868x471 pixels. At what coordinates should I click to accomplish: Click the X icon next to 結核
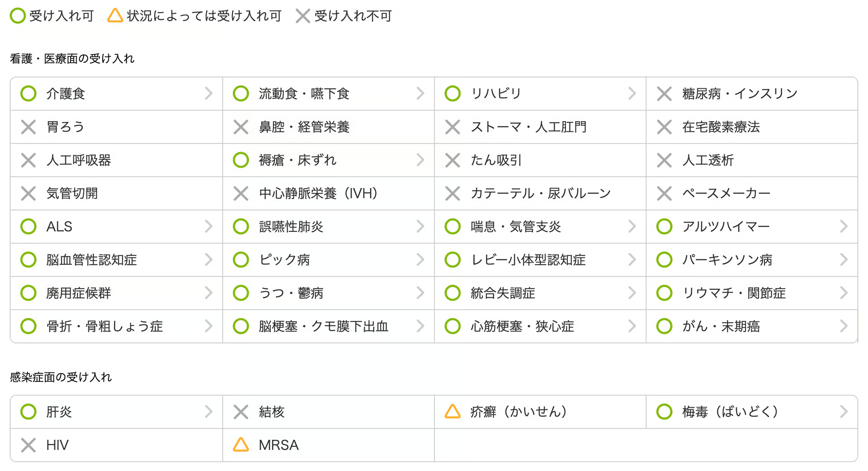[241, 412]
